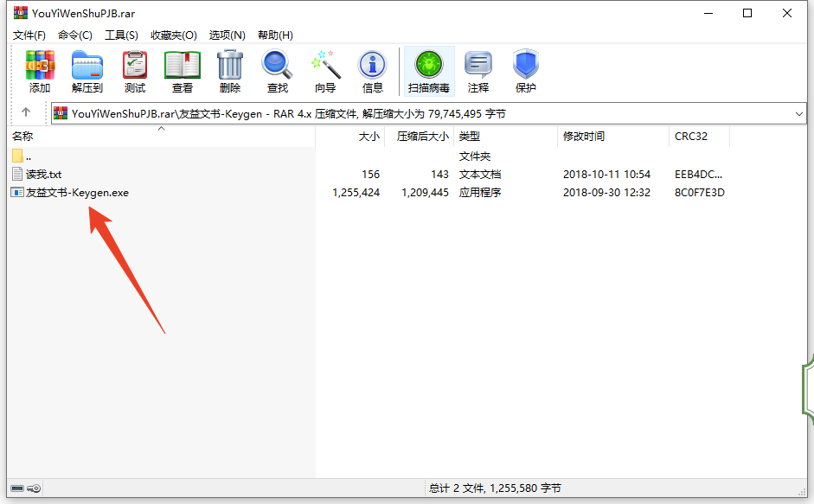Select the file 读我.txt

tap(36, 174)
